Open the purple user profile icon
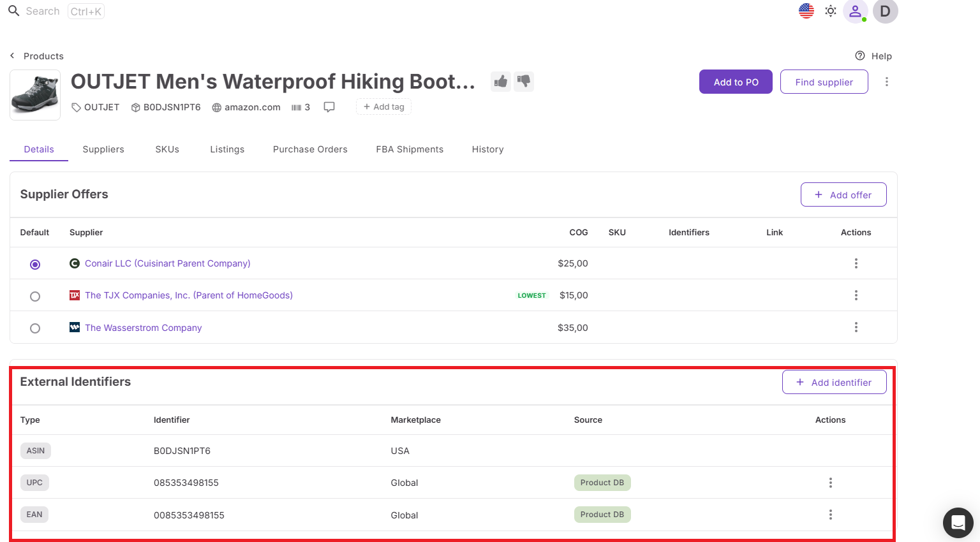The width and height of the screenshot is (980, 542). point(855,11)
